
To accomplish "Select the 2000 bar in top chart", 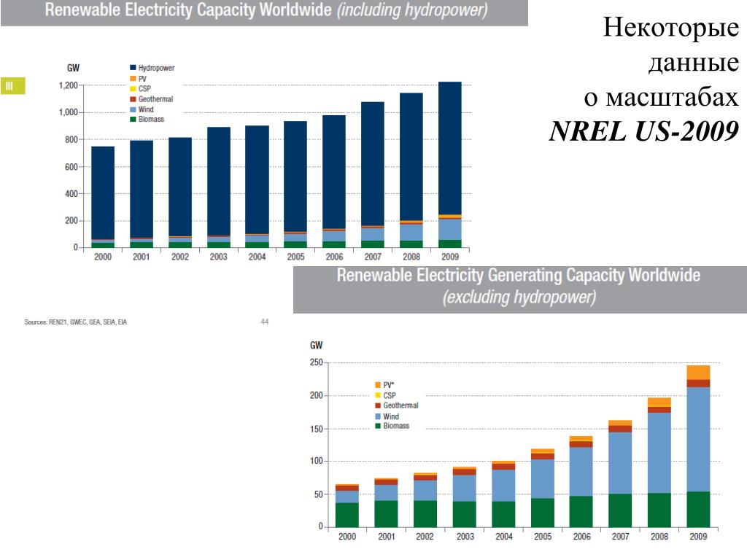I will [x=103, y=197].
